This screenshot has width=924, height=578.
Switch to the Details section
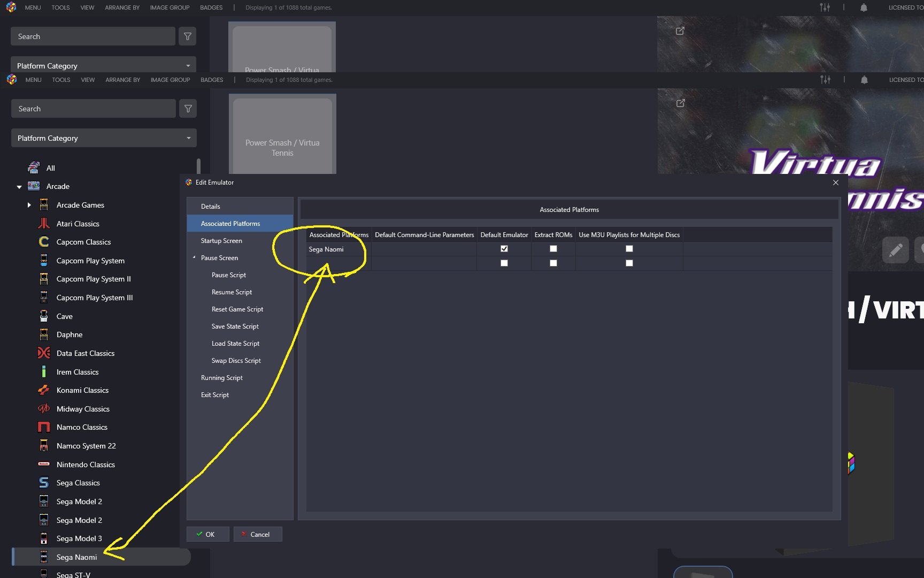tap(240, 207)
